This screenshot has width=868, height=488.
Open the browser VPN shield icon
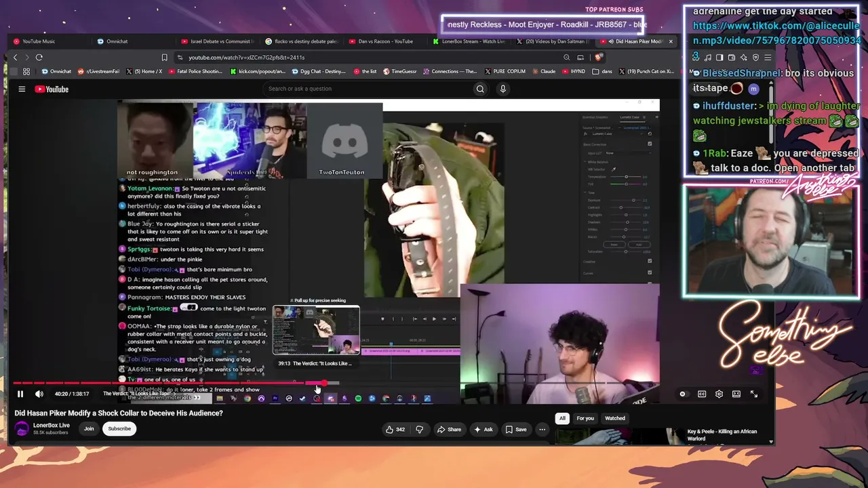tap(756, 58)
